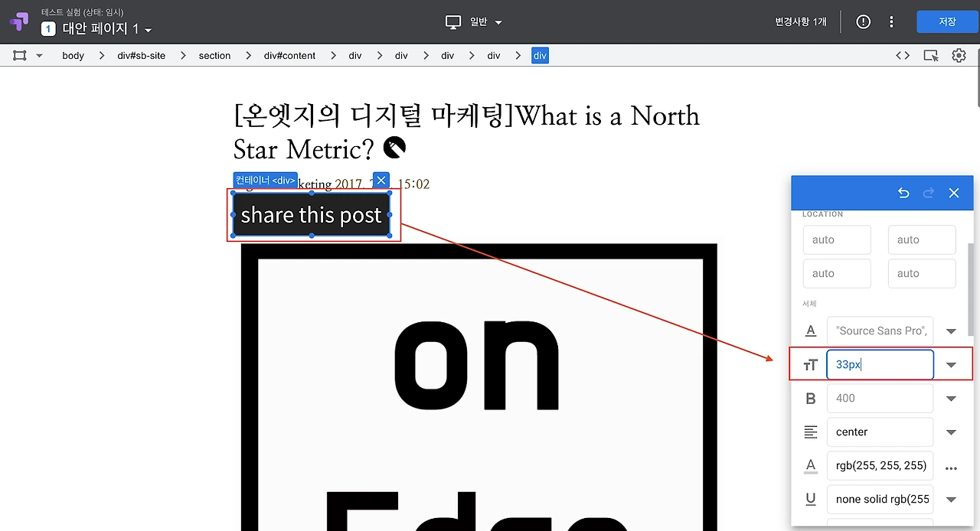Click the top-left location auto field

coord(837,239)
